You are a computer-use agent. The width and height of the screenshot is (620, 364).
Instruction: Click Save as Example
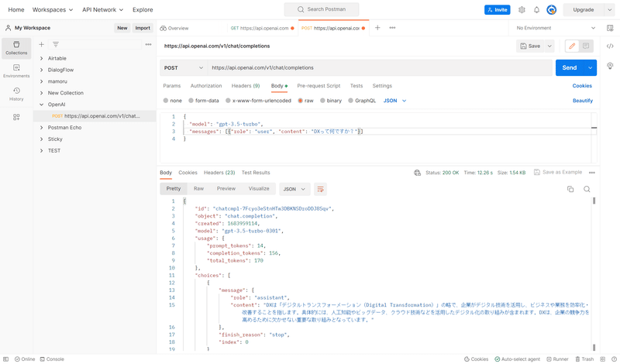(x=558, y=172)
